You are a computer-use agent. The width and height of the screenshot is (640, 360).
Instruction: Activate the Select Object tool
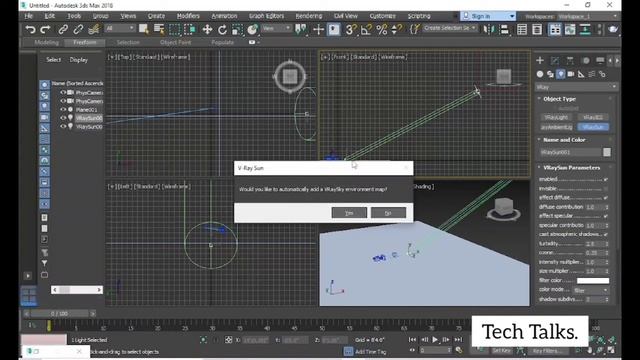[143, 29]
